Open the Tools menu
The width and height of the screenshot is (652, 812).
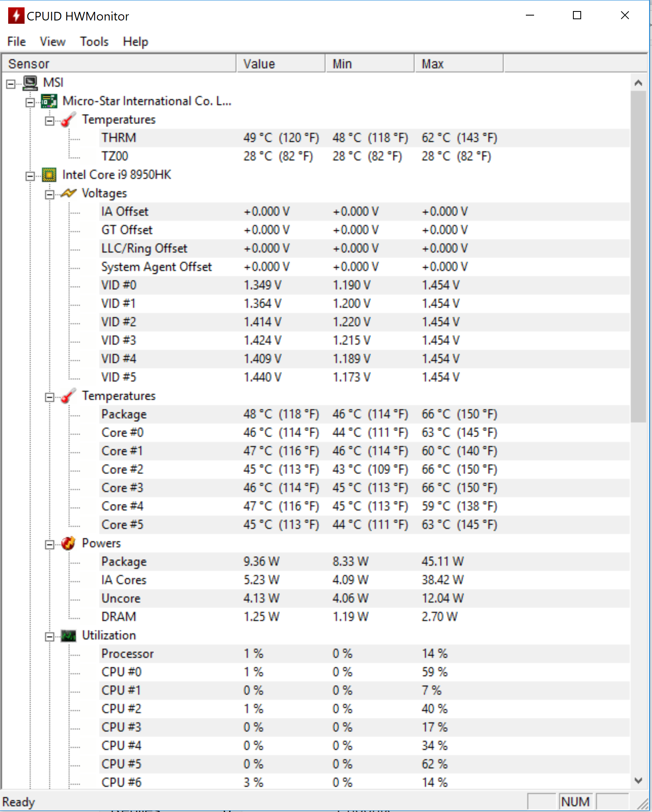pos(94,42)
